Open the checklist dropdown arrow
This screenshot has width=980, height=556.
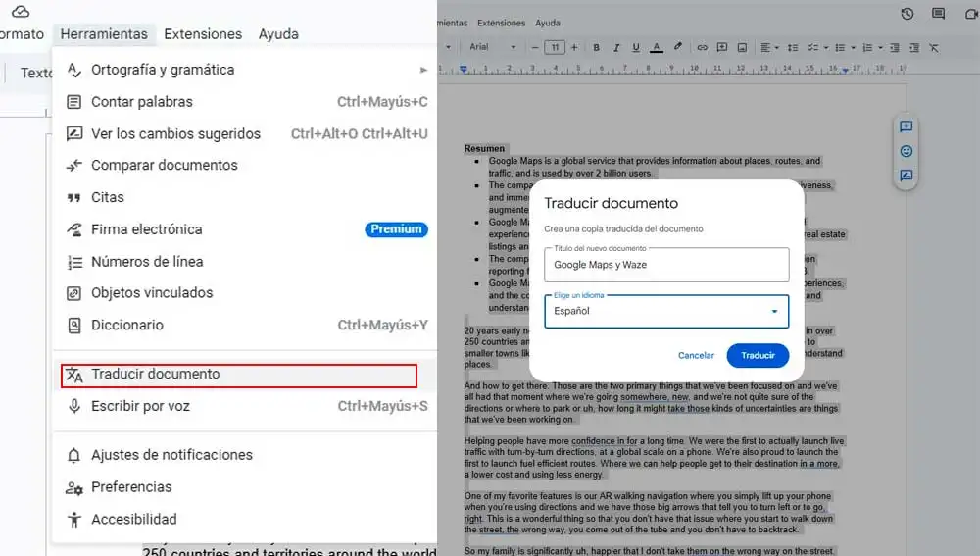[x=825, y=47]
